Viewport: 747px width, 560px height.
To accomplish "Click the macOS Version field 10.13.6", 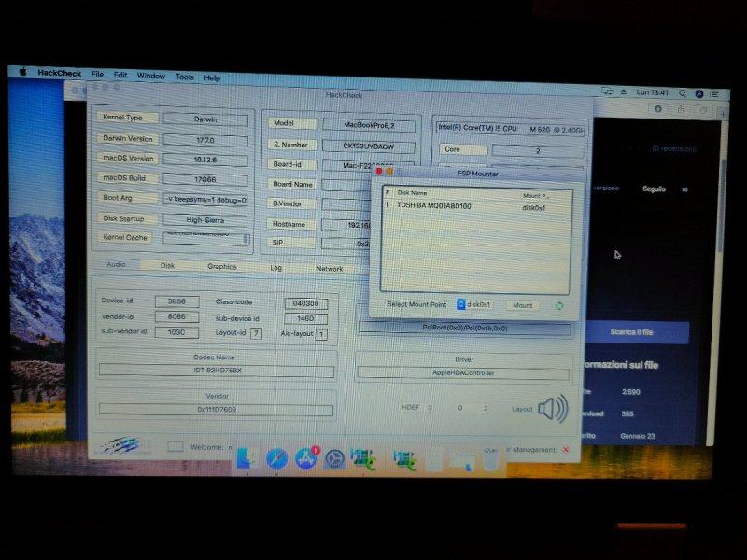I will click(205, 160).
